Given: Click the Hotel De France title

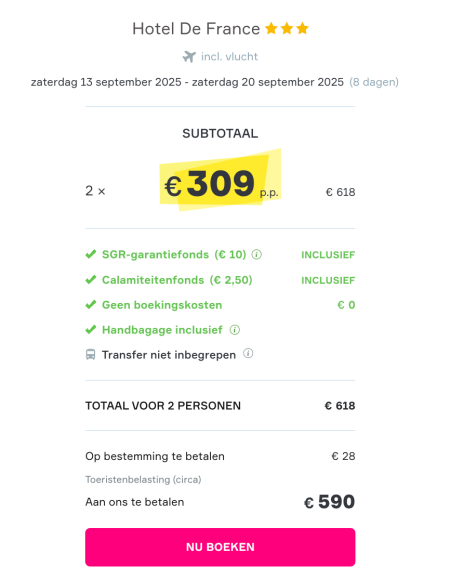Looking at the screenshot, I should click(196, 29).
